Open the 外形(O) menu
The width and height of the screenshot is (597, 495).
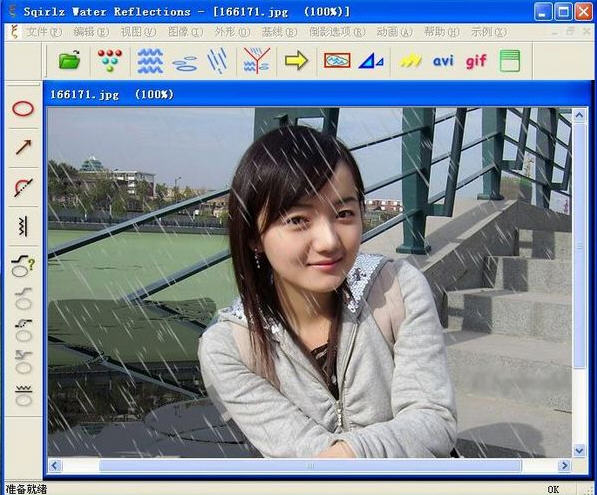[233, 32]
